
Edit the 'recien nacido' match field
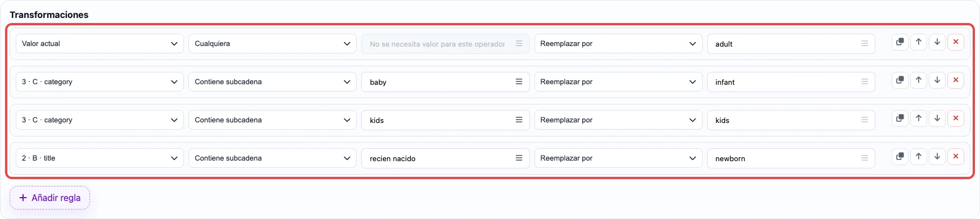pos(445,158)
